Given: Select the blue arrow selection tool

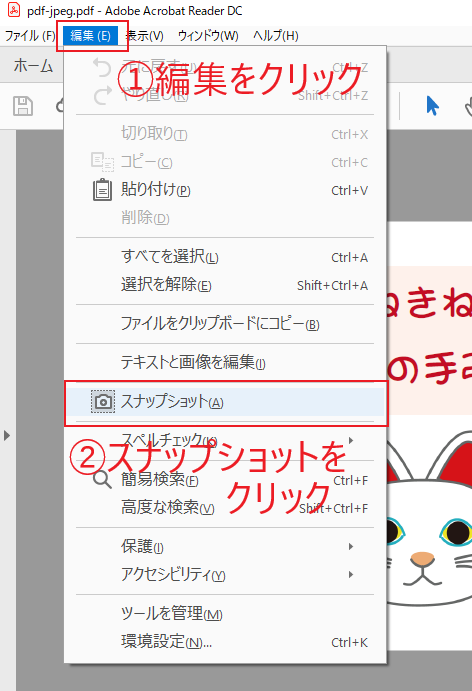Looking at the screenshot, I should point(432,106).
